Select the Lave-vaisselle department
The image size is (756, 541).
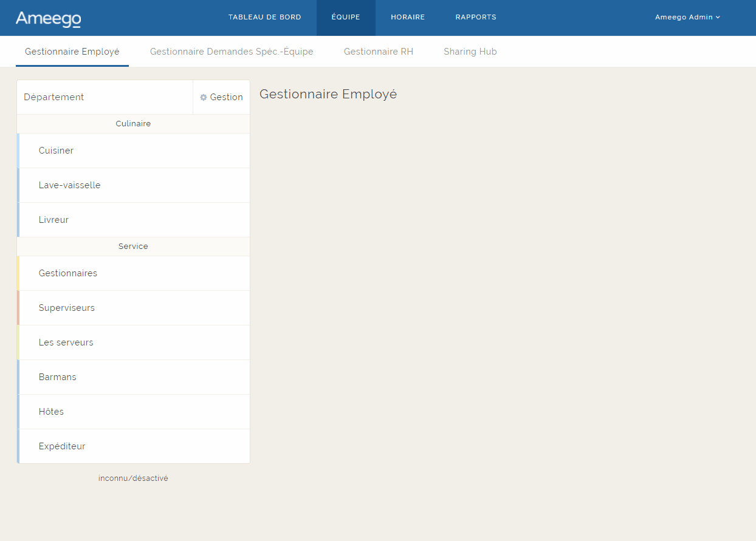click(x=69, y=185)
